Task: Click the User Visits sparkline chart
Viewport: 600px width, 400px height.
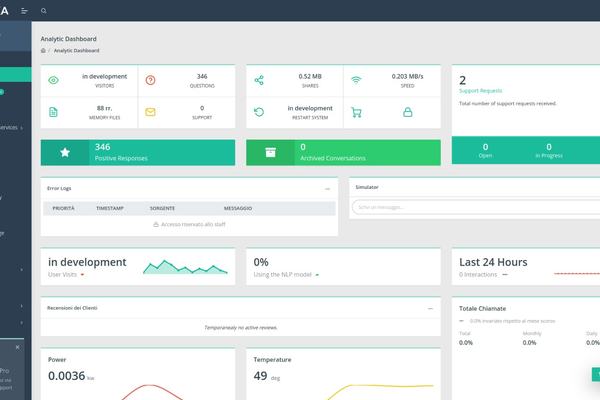Action: [x=185, y=267]
